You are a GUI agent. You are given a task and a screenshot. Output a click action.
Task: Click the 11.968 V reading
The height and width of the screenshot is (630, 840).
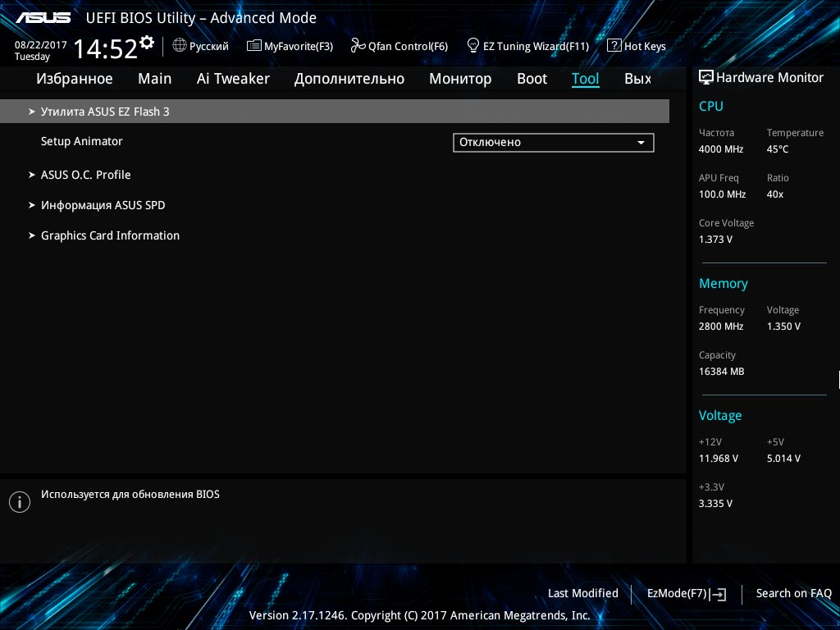click(719, 459)
